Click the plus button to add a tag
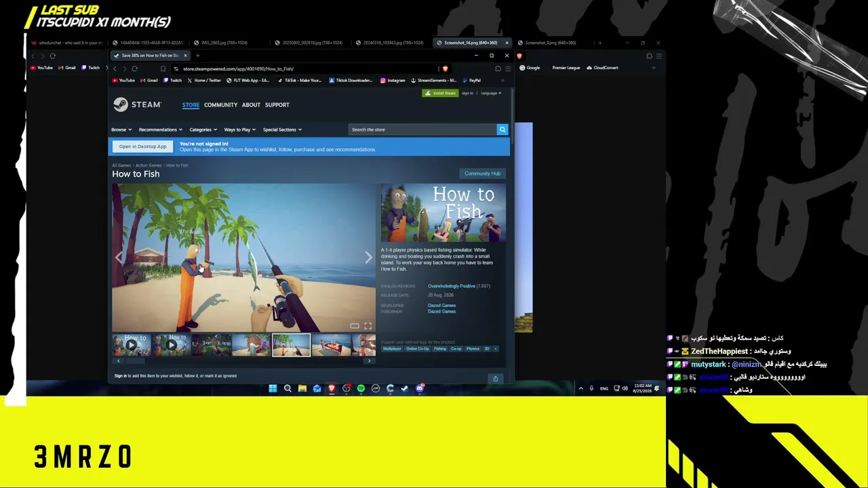868x488 pixels. 495,349
